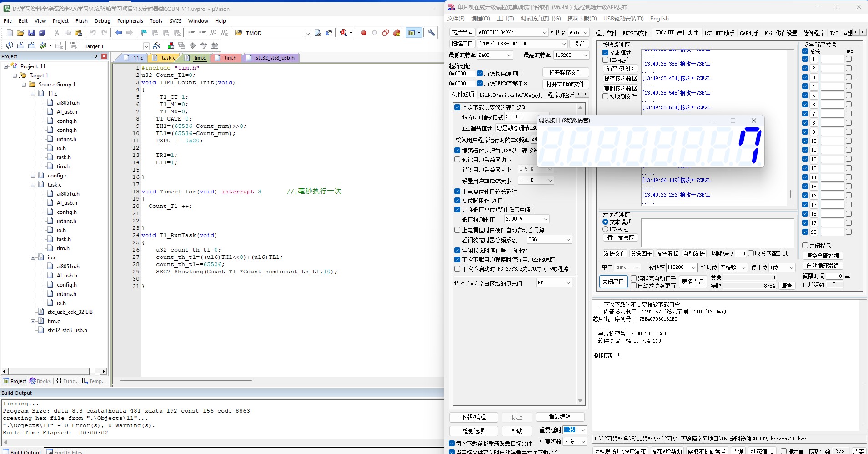The image size is (868, 454).
Task: Expand the tim.c tree node
Action: coord(33,321)
